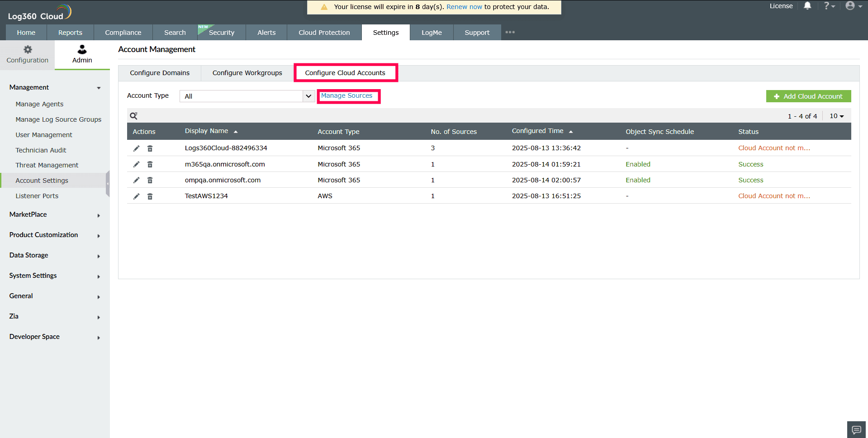Edit the m365qa.onmicrosoft.com account
The height and width of the screenshot is (438, 868).
pos(136,164)
